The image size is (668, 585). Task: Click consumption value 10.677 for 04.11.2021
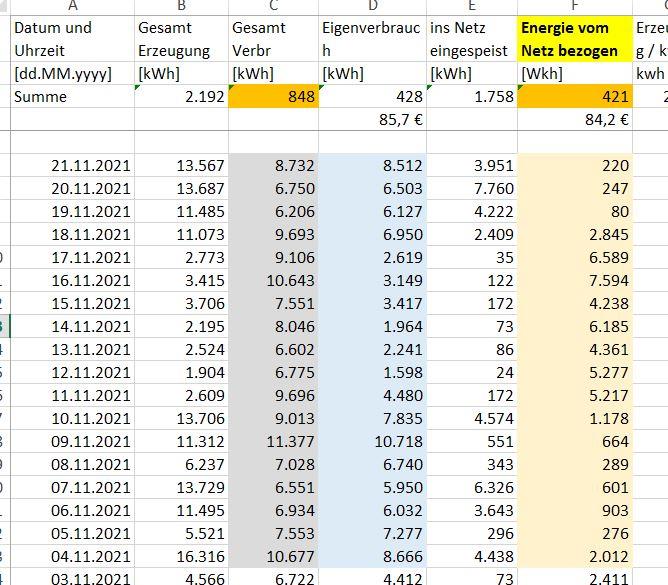pos(274,556)
